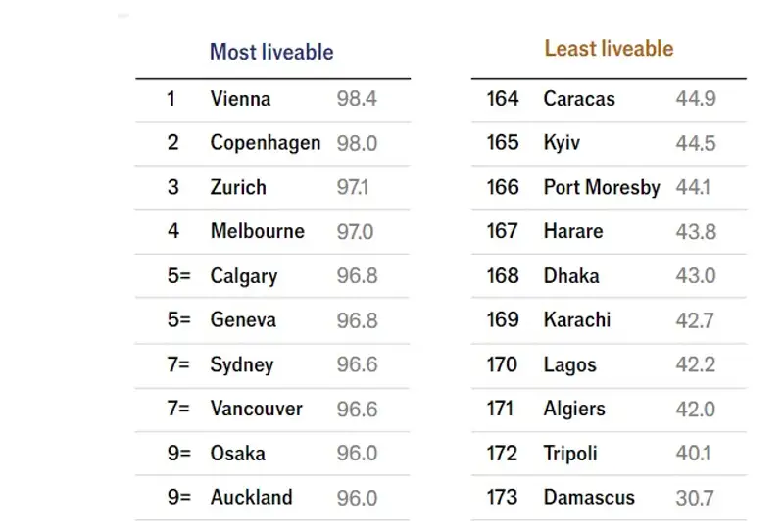Select Damascus's score of 30.7
Screen dimensions: 784x532
coord(695,498)
